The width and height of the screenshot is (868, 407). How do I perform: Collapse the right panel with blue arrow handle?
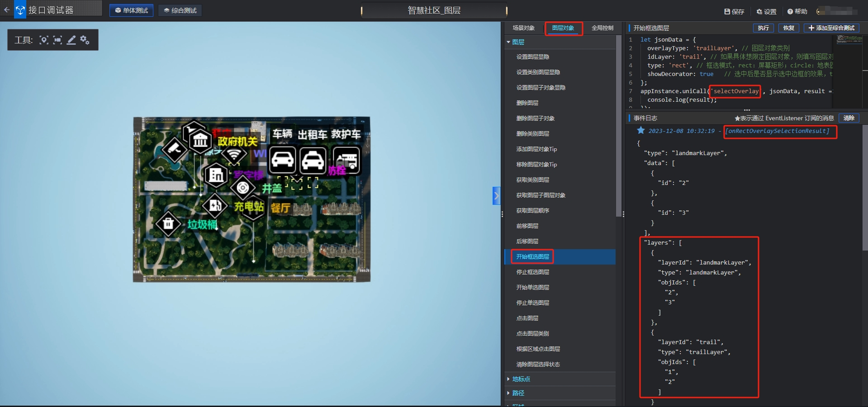tap(496, 196)
